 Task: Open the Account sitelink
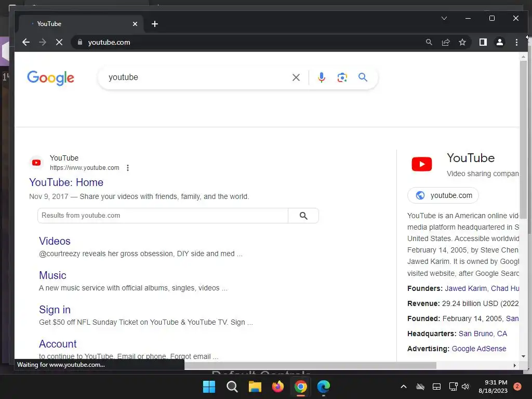tap(58, 344)
